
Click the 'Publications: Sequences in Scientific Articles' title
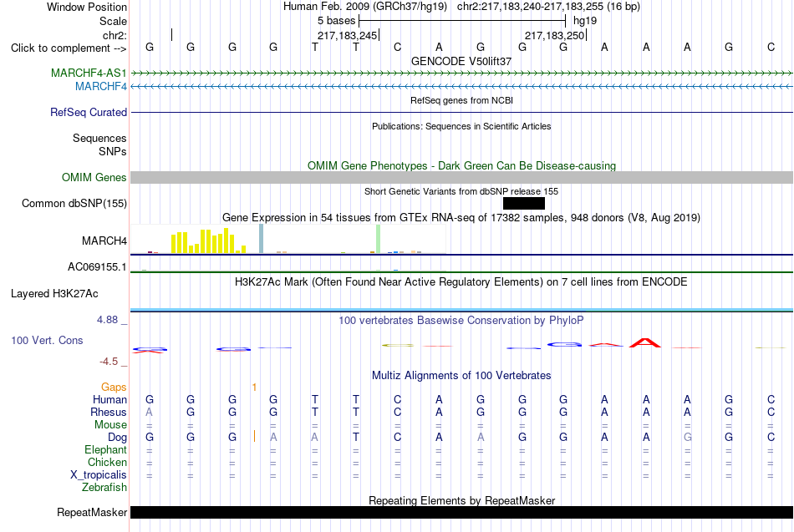(461, 126)
